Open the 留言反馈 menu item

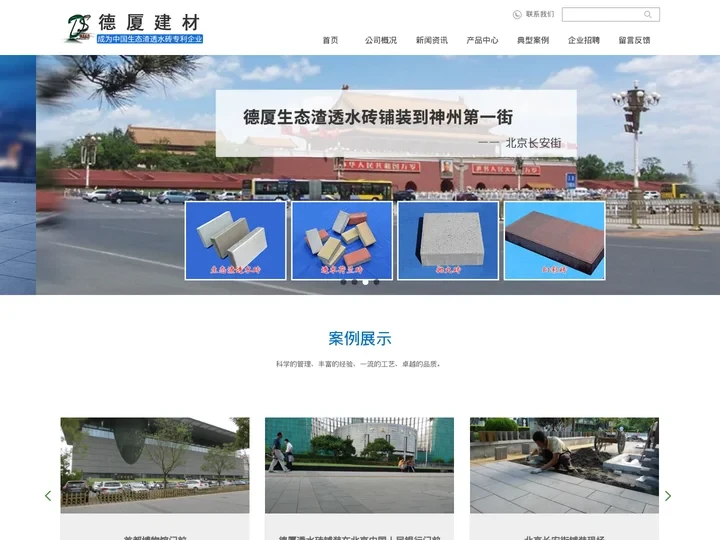(x=635, y=40)
